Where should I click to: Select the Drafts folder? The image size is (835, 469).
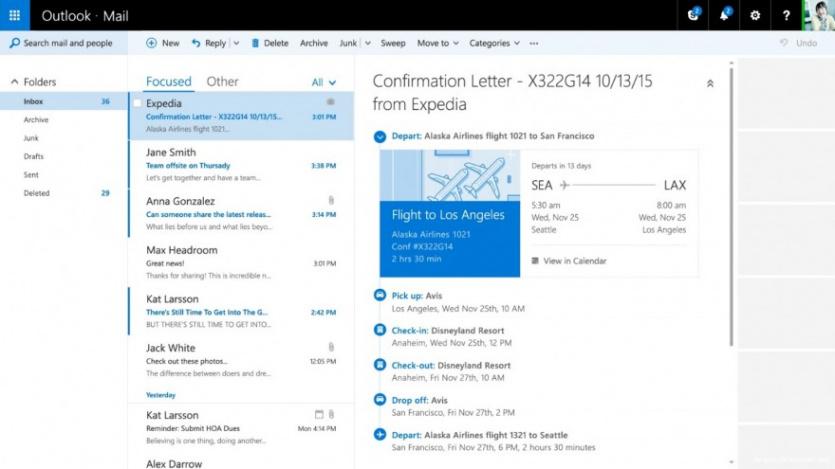[34, 156]
